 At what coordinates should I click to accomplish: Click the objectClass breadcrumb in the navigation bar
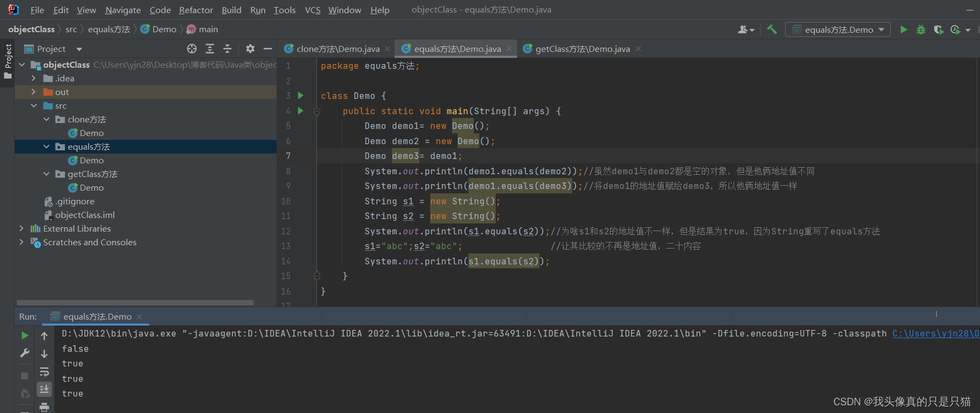(x=31, y=29)
